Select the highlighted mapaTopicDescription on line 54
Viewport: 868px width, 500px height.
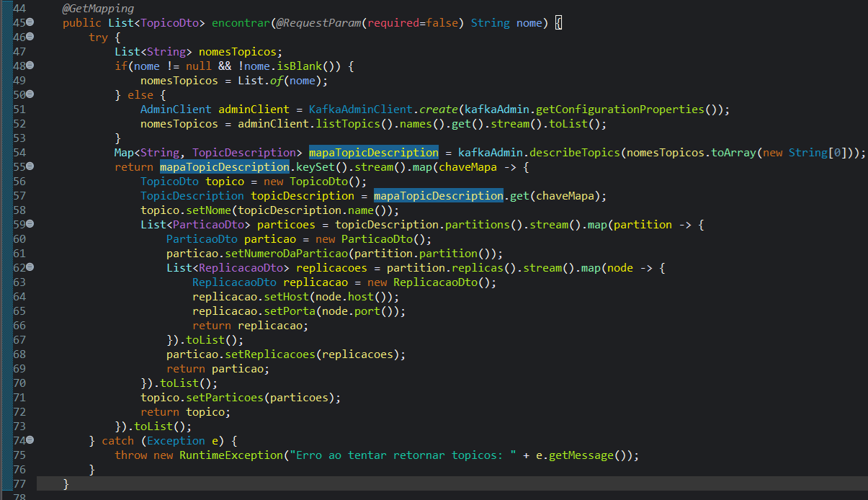click(x=373, y=152)
